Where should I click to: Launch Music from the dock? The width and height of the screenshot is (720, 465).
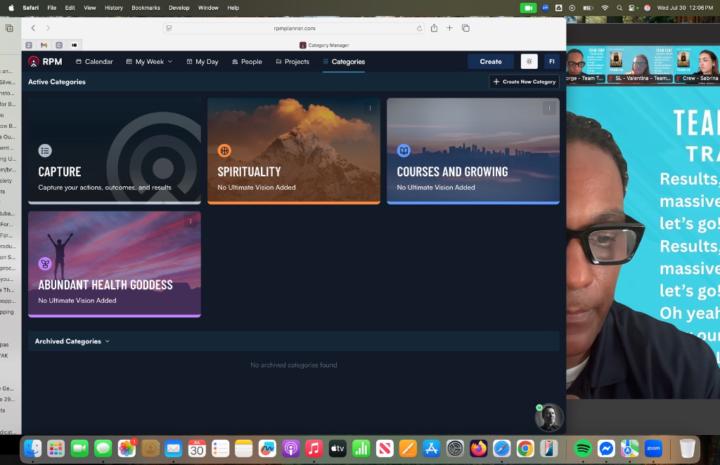[x=314, y=448]
